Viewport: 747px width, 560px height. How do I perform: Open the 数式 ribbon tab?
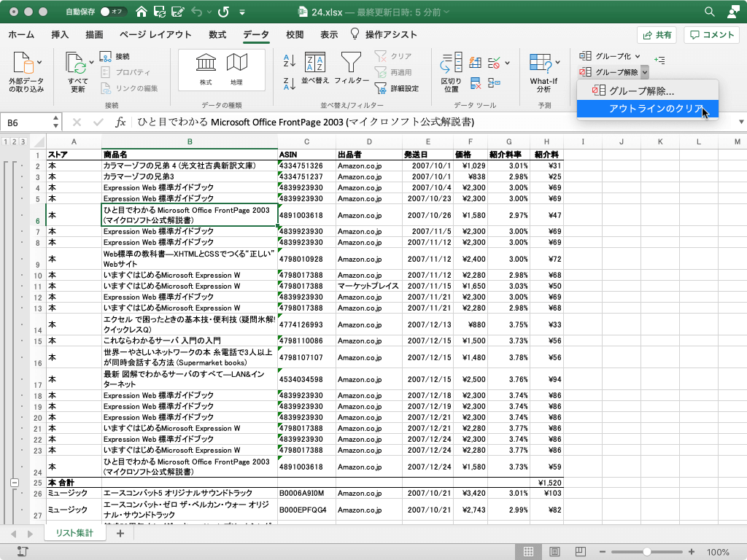217,34
